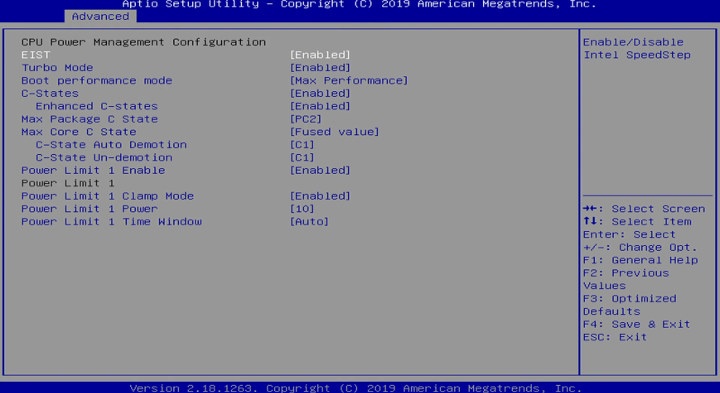Toggle Power Limit 1 Enable [Enabled] value
The height and width of the screenshot is (393, 720).
click(320, 170)
